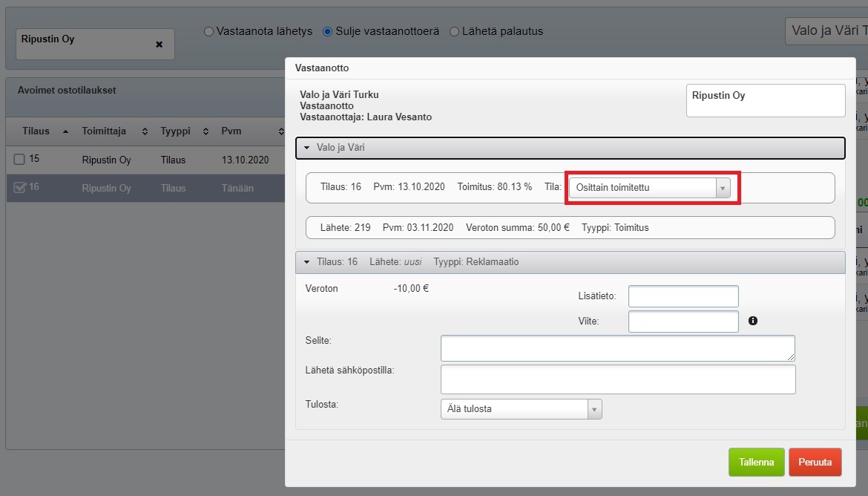Sort orders by Toimittaja column
The height and width of the screenshot is (496, 868).
[x=145, y=131]
